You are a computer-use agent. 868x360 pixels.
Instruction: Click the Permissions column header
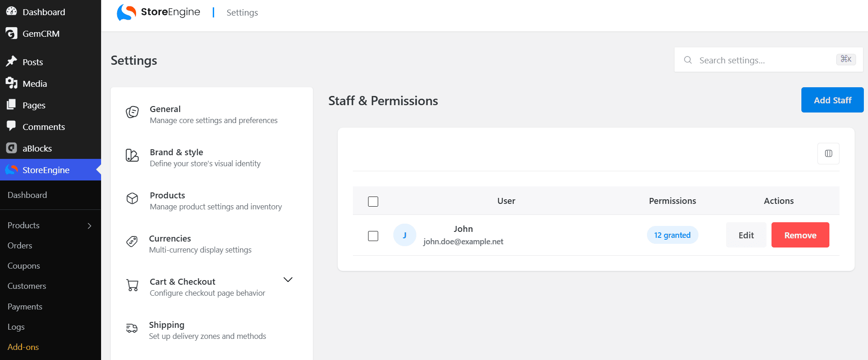coord(672,201)
